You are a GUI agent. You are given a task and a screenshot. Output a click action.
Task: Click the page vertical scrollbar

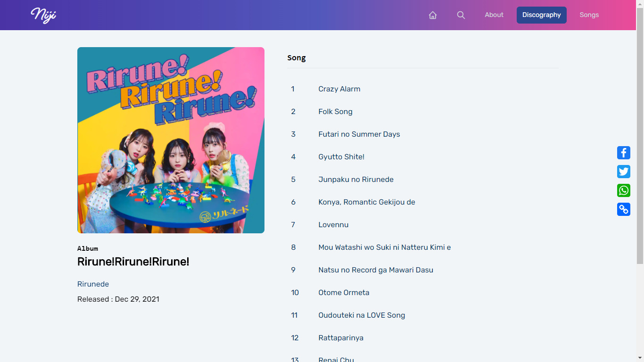(x=640, y=141)
